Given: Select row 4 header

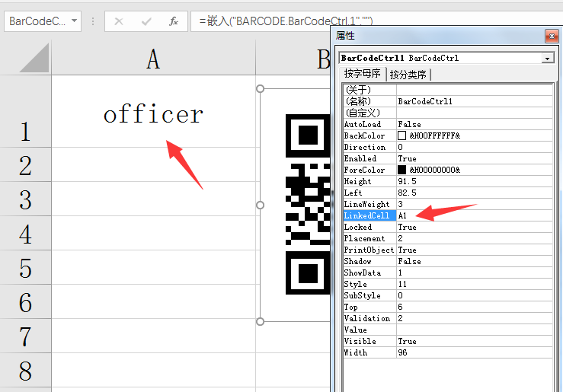Looking at the screenshot, I should (x=25, y=233).
